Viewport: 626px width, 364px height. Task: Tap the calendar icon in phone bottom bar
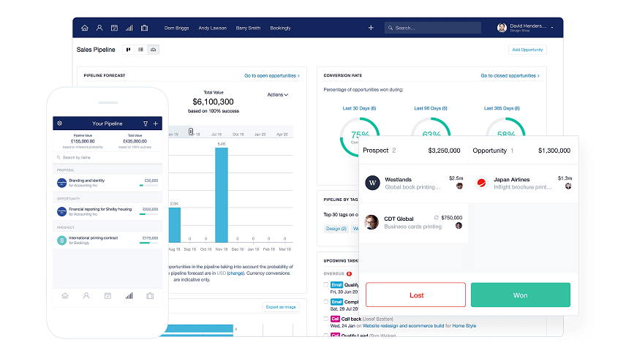[x=108, y=296]
